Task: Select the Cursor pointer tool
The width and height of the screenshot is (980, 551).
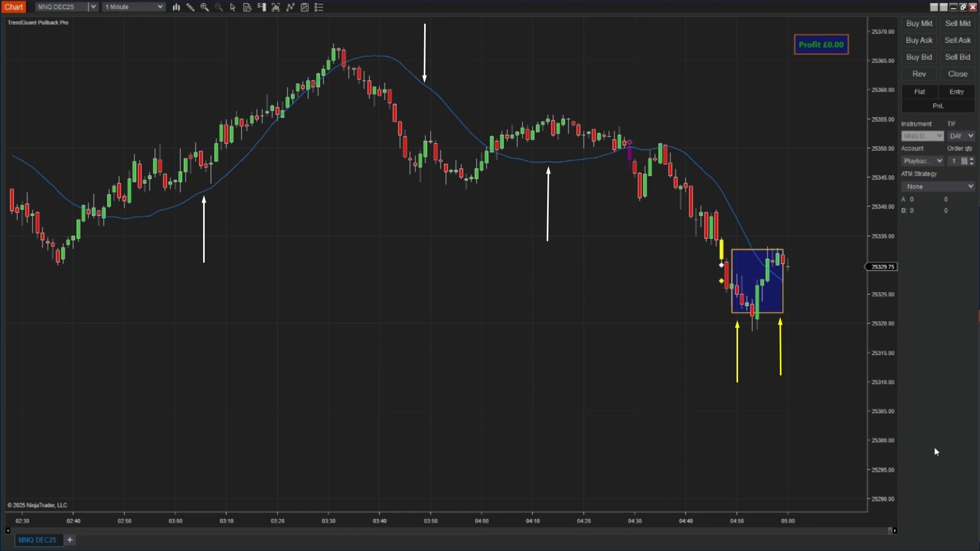Action: click(233, 7)
